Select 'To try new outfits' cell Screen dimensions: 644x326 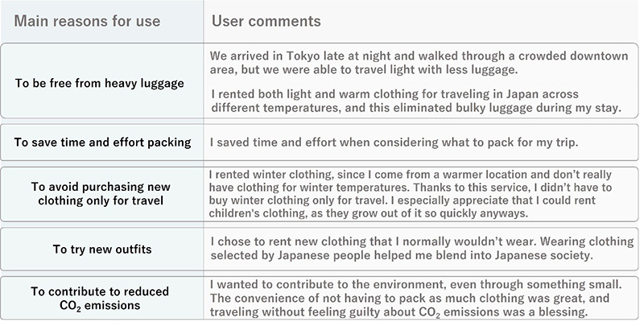point(102,249)
